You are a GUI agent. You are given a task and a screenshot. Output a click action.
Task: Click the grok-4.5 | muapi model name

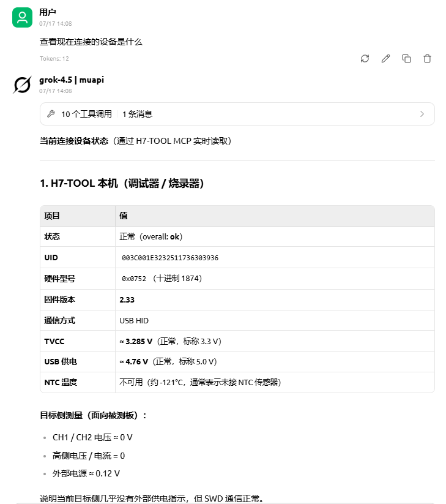(x=72, y=80)
